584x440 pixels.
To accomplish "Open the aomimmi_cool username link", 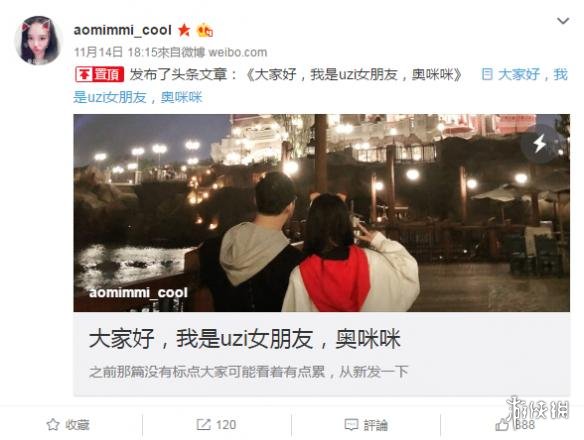I will click(123, 30).
